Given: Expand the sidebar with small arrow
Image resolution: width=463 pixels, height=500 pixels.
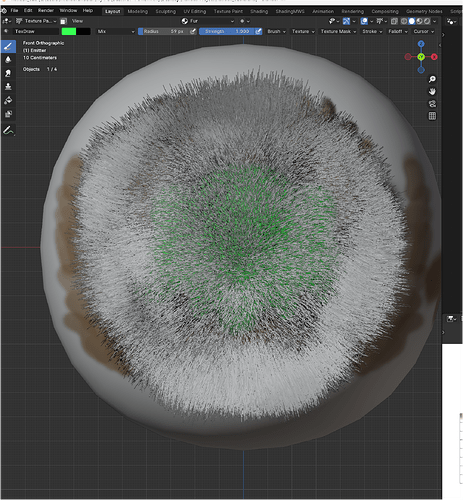Looking at the screenshot, I should point(440,45).
